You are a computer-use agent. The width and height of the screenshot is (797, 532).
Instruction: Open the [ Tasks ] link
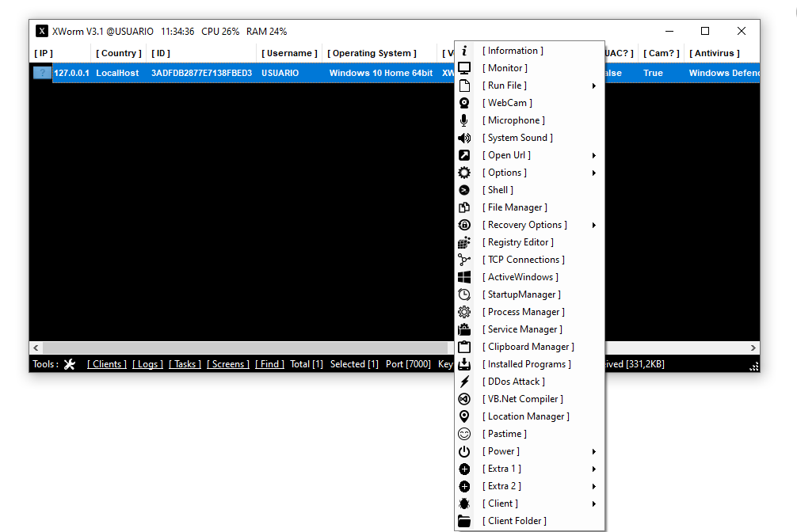pos(185,364)
